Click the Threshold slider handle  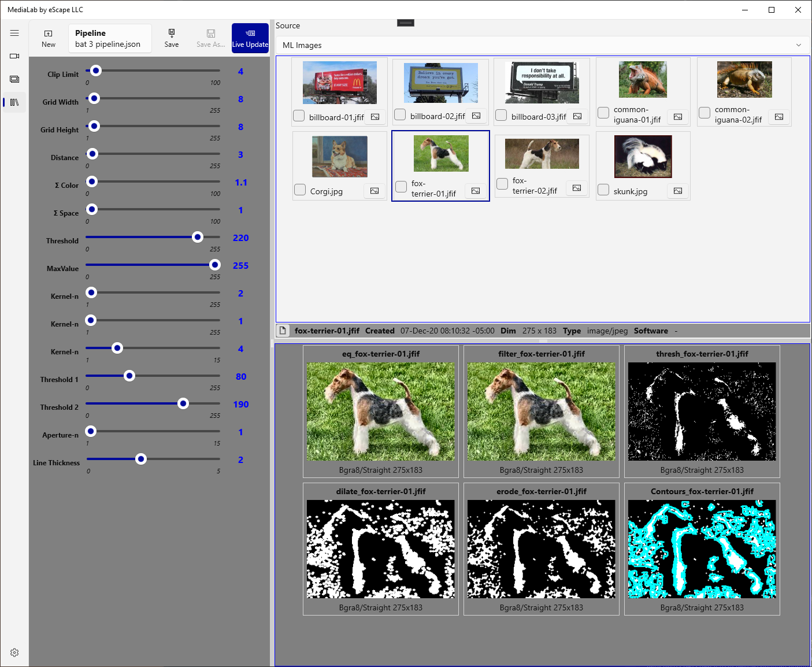[198, 237]
